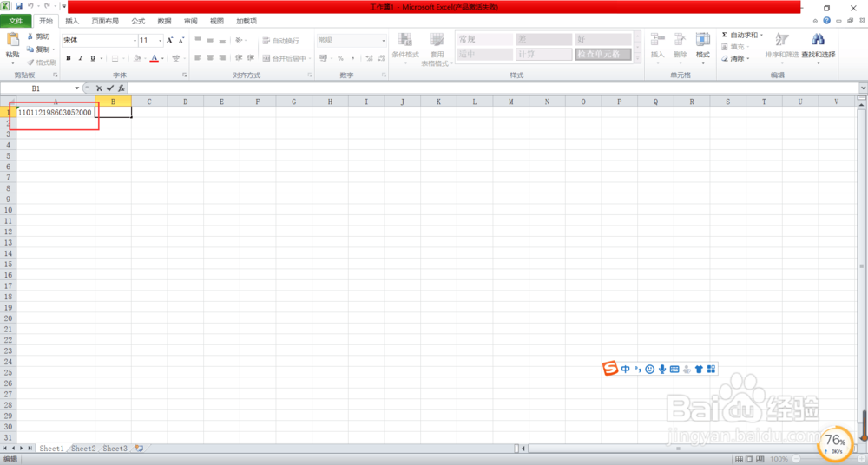Screen dimensions: 868x465
Task: Click the increase decimal icon
Action: pyautogui.click(x=369, y=58)
